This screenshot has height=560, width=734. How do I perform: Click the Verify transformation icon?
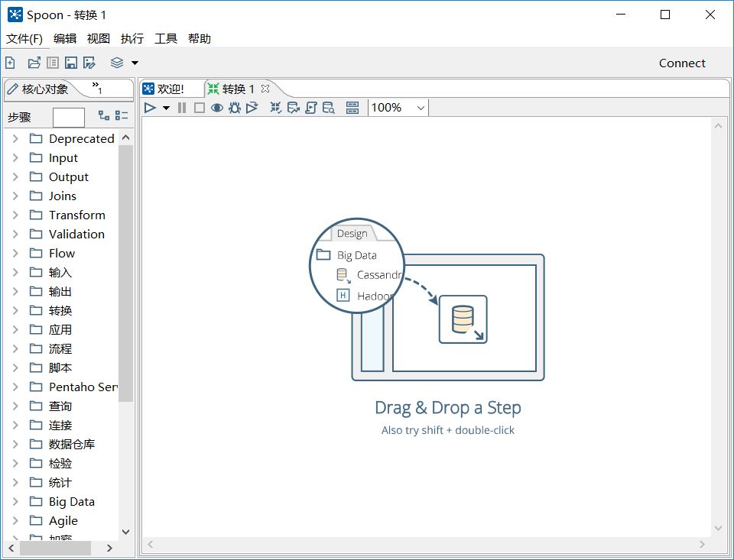click(276, 108)
